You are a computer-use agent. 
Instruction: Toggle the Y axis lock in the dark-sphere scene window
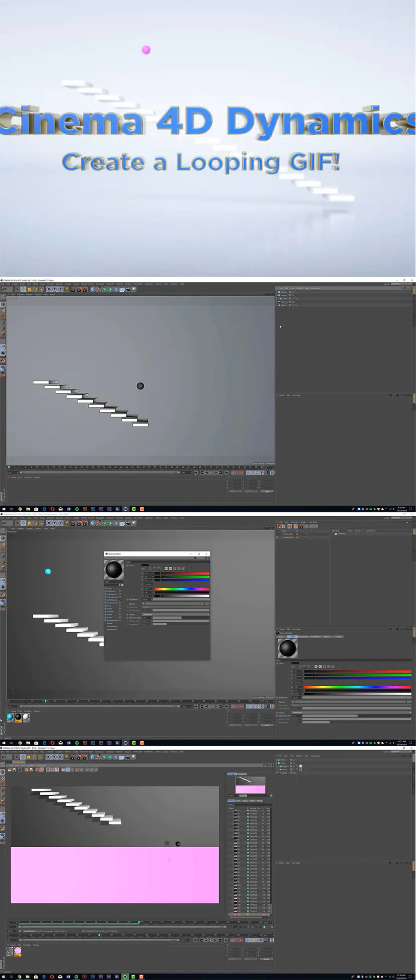pyautogui.click(x=55, y=289)
